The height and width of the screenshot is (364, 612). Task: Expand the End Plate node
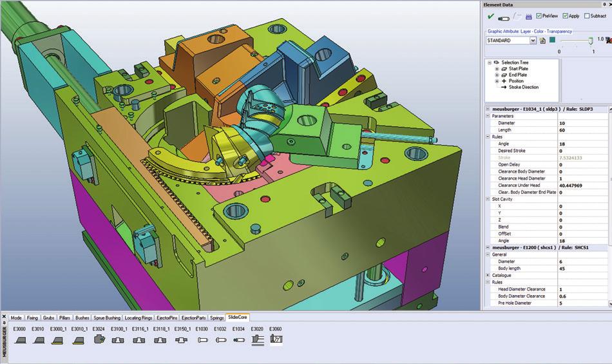tap(497, 75)
